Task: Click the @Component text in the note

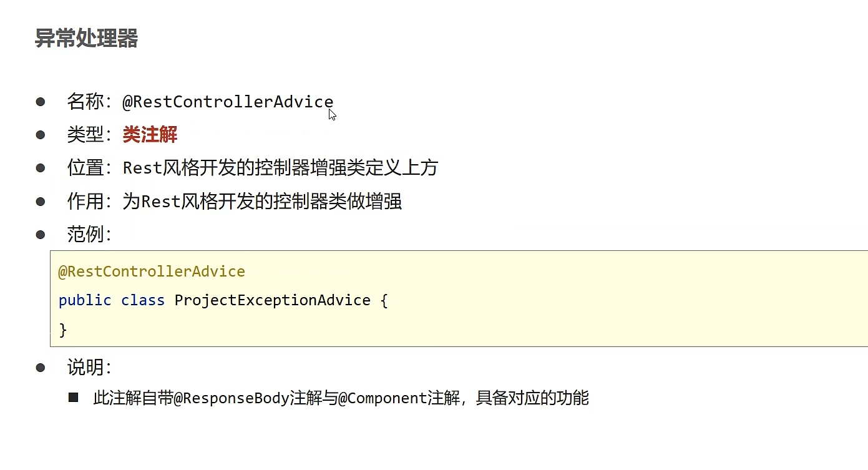Action: tap(383, 398)
